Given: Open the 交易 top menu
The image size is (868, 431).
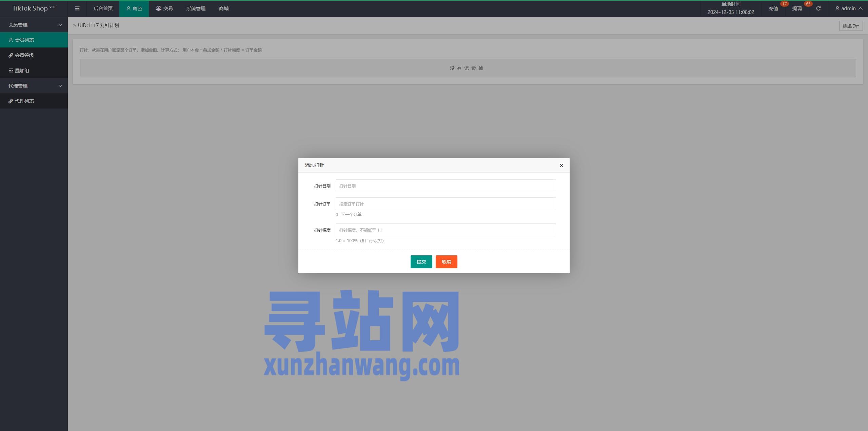Looking at the screenshot, I should click(x=164, y=8).
